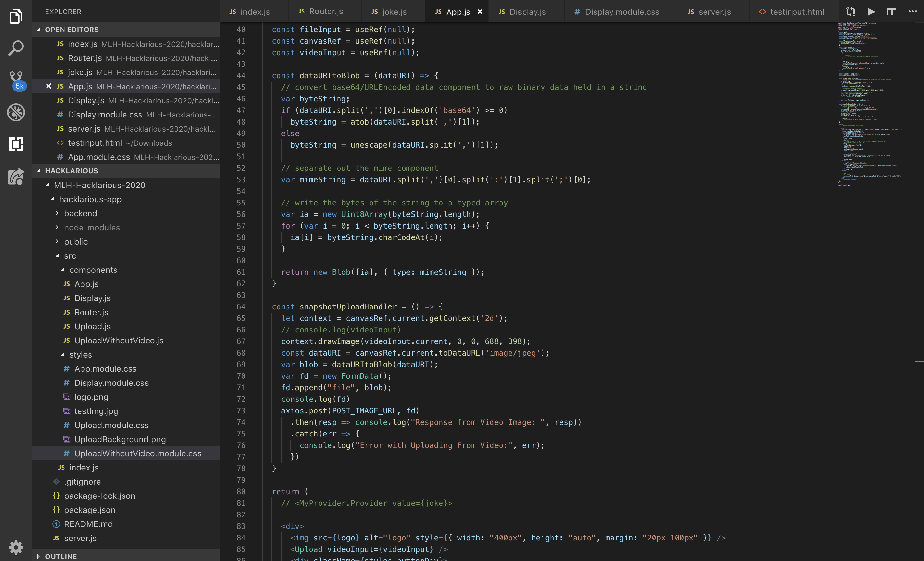This screenshot has width=924, height=561.
Task: Click the Manage gear icon
Action: (16, 547)
